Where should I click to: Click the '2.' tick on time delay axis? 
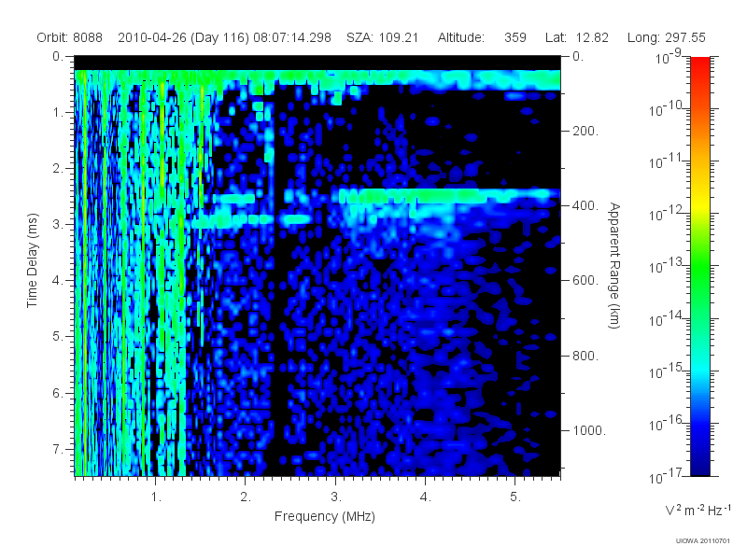click(58, 169)
